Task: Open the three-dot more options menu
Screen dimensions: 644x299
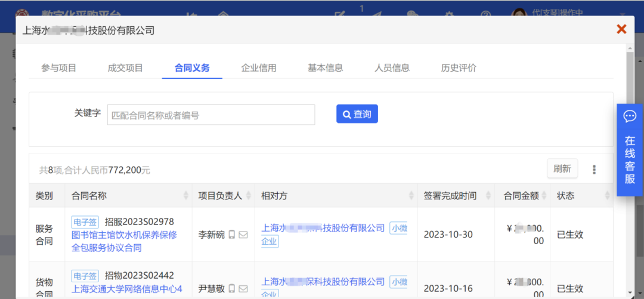Action: click(594, 169)
